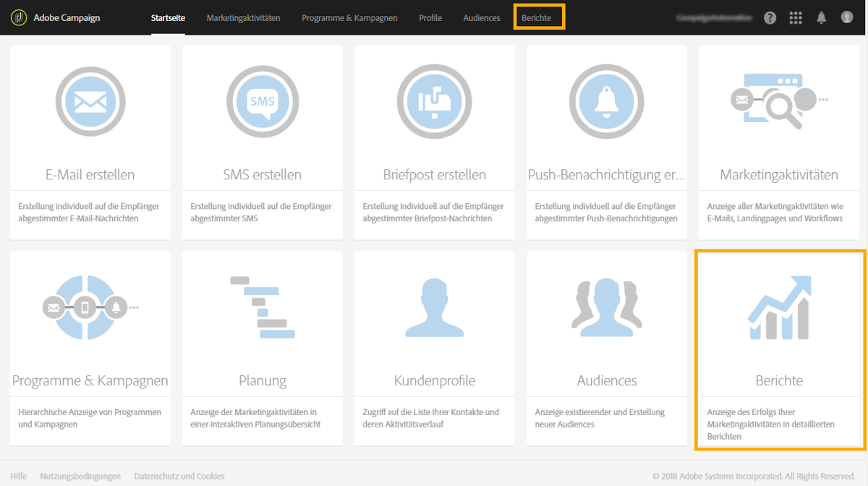This screenshot has width=868, height=486.
Task: Open the Briefpost erstellen mailbox icon
Action: (434, 101)
